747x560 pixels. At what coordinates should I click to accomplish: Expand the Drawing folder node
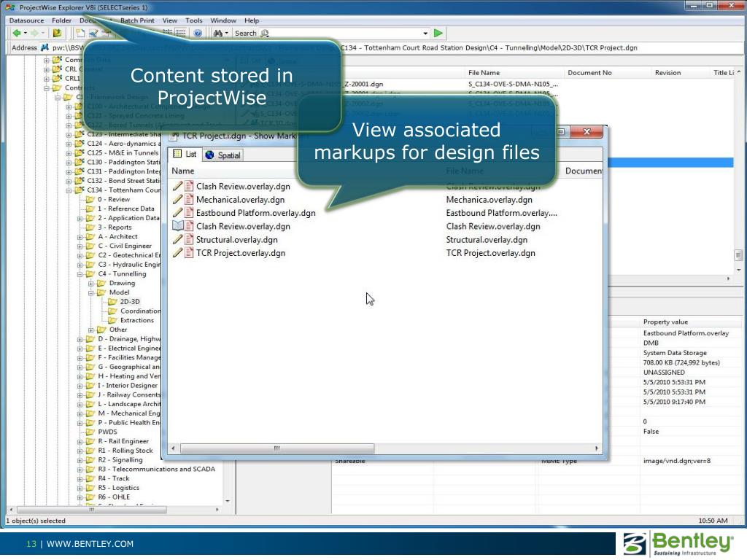coord(90,284)
